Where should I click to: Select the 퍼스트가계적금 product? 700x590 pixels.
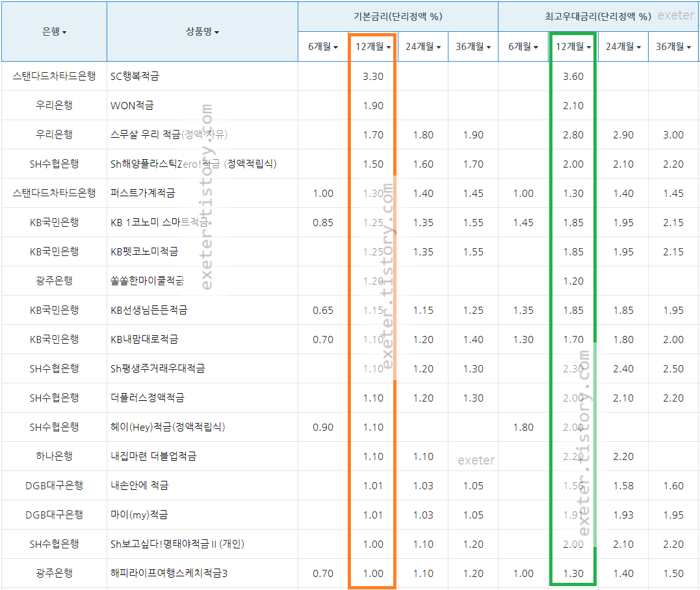click(x=143, y=193)
